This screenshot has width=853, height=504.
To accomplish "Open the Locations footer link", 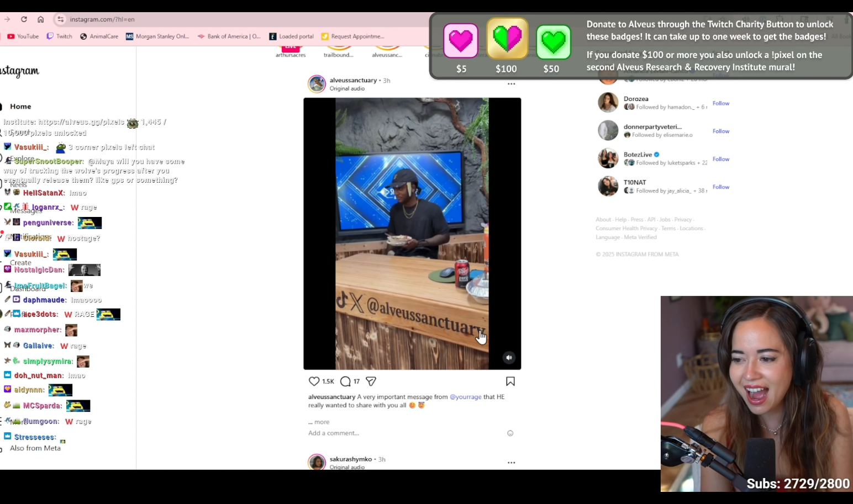I will pyautogui.click(x=691, y=229).
